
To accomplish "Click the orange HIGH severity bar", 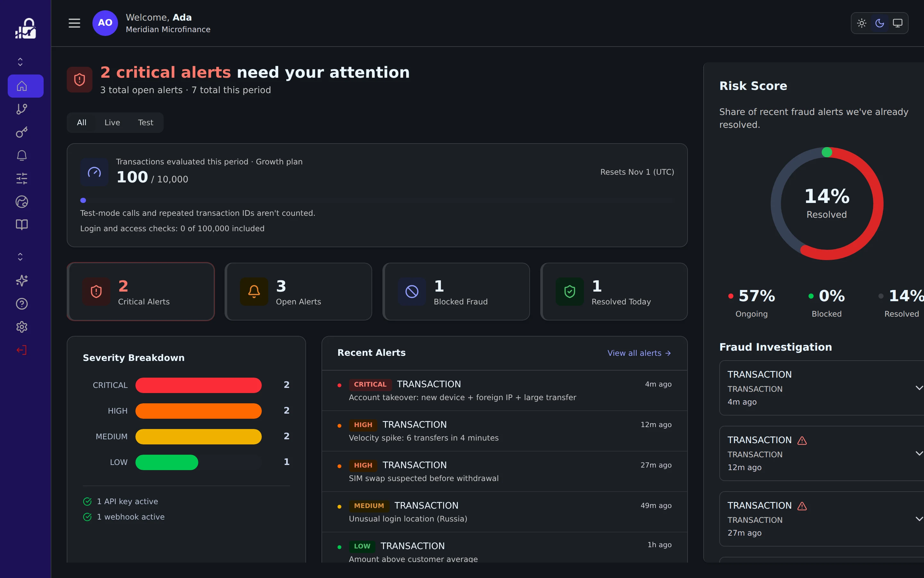I will pos(199,411).
